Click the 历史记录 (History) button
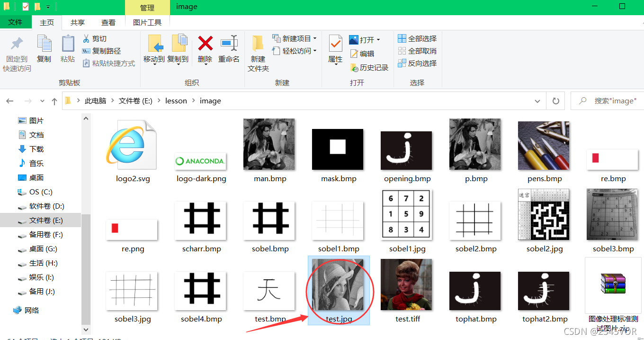 (x=368, y=67)
